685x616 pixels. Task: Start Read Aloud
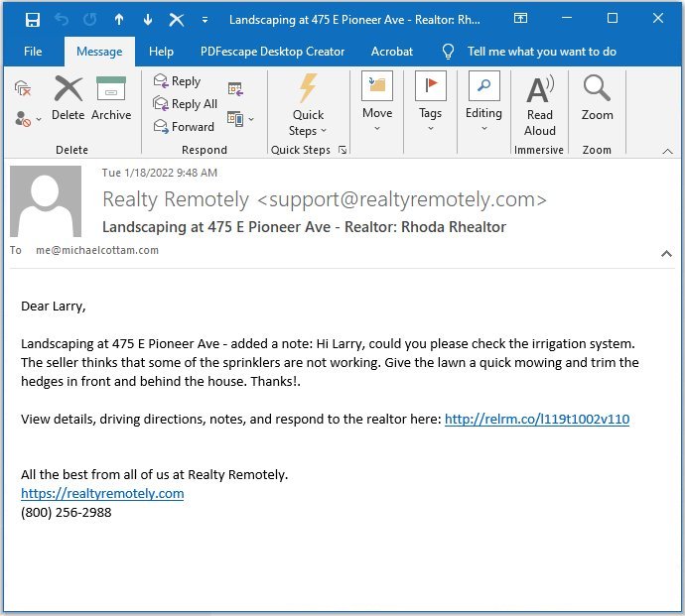pyautogui.click(x=540, y=106)
